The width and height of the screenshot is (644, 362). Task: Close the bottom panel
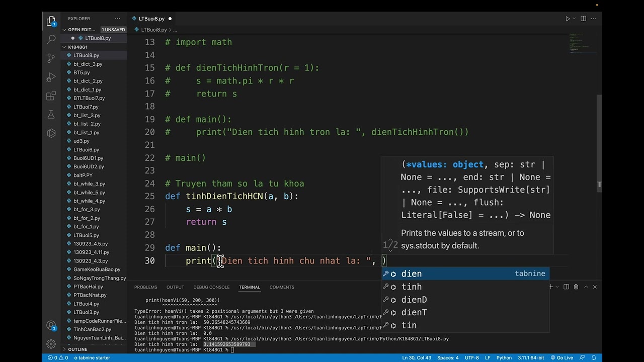click(595, 287)
